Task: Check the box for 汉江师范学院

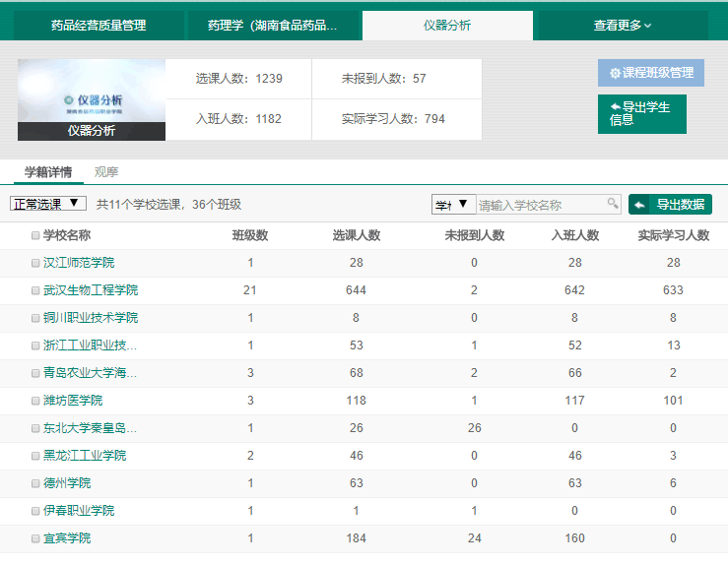Action: pos(35,263)
